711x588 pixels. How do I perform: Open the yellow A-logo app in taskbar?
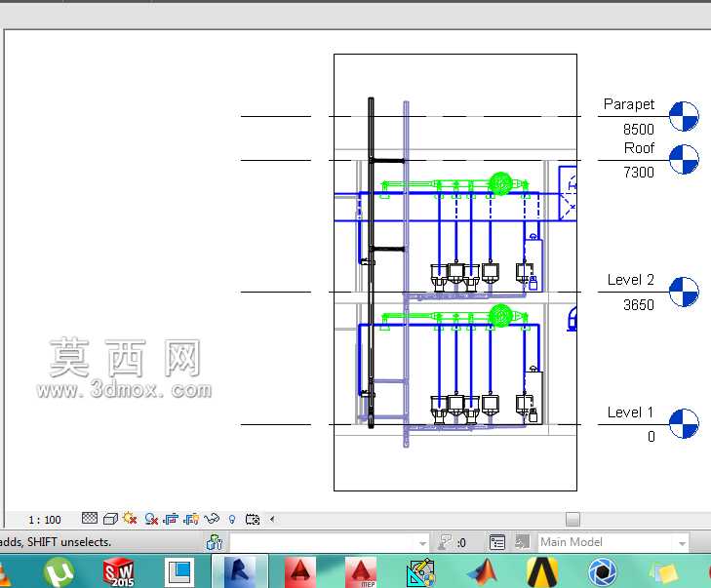[543, 572]
